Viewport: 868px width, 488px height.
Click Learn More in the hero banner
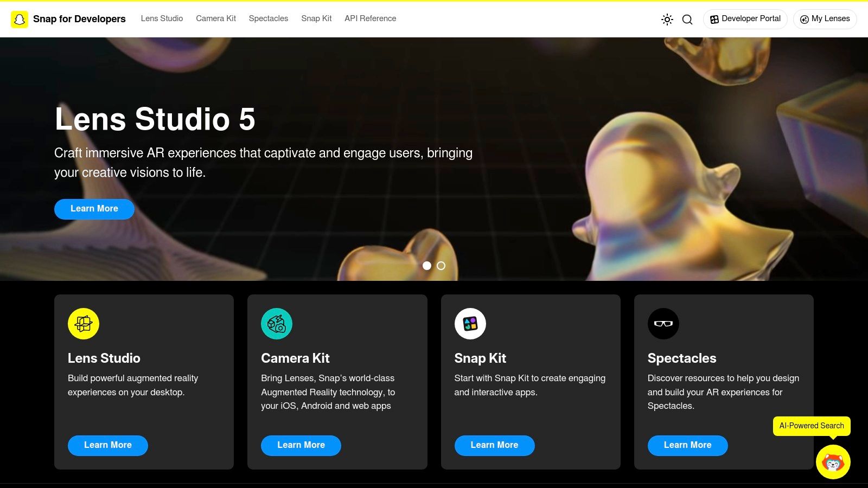click(94, 209)
